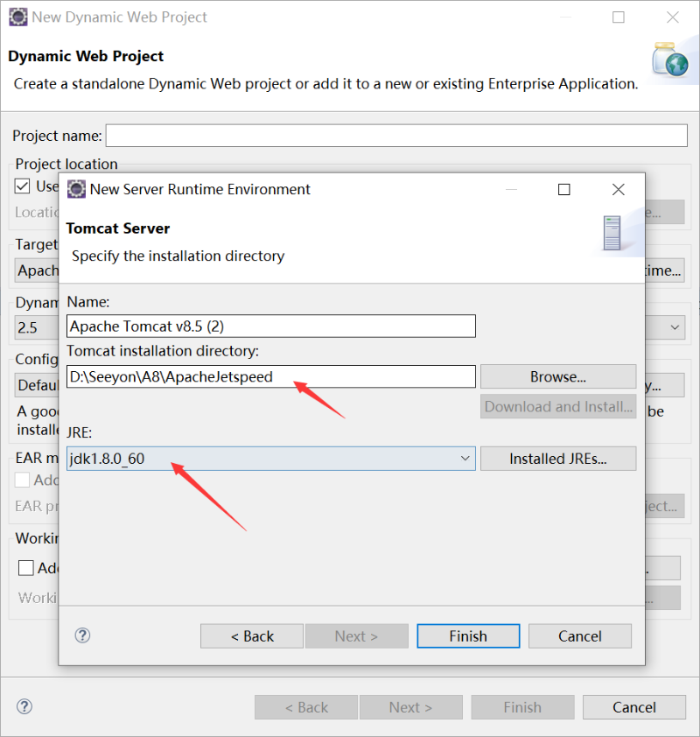Toggle the Use default location checkbox

coord(24,186)
